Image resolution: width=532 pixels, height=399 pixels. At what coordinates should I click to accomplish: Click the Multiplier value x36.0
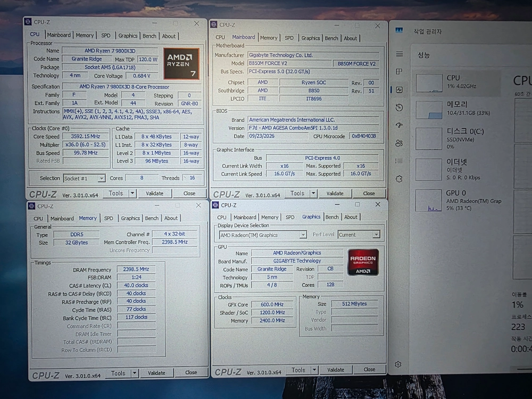[85, 145]
